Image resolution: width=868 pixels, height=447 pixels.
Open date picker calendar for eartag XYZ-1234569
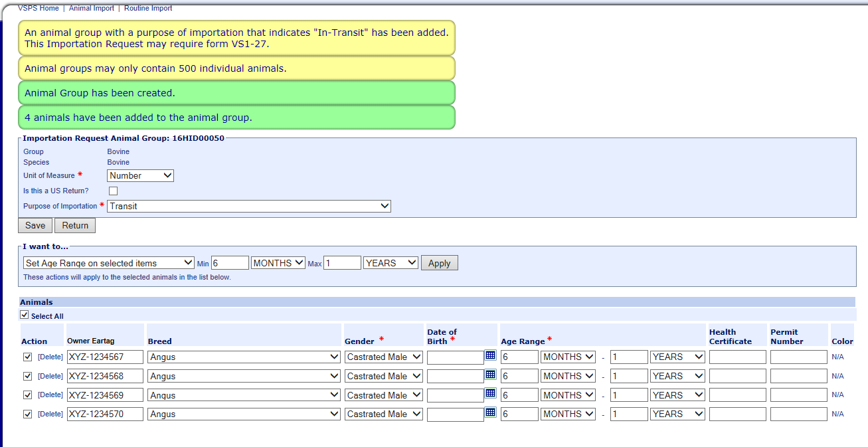tap(491, 393)
